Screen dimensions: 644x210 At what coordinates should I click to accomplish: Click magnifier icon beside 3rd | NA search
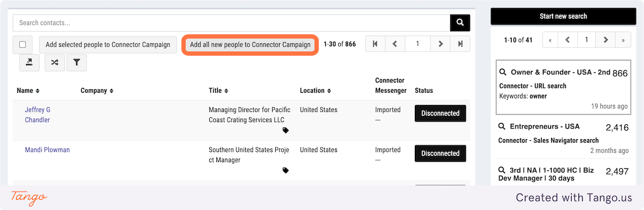pos(502,170)
